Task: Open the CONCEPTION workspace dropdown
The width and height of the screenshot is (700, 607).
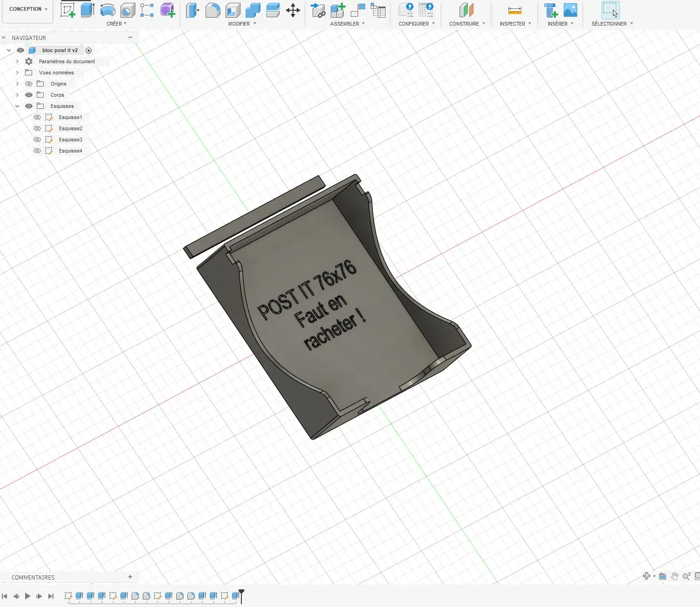Action: 28,9
